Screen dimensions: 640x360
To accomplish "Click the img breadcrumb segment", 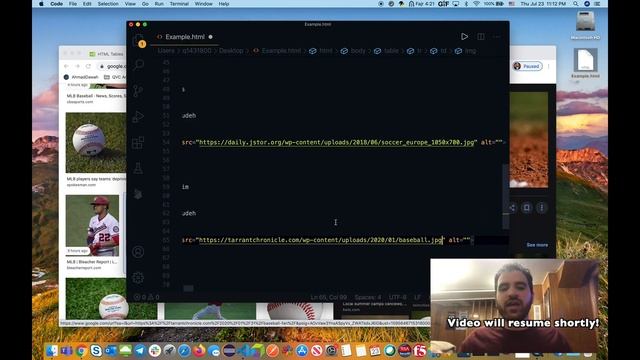I will [x=470, y=51].
